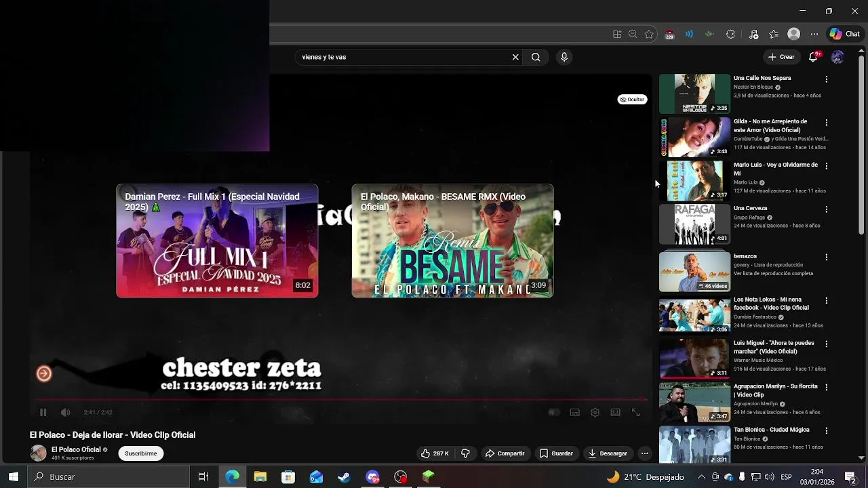
Task: Open options menu for Gilda video
Action: click(x=827, y=123)
